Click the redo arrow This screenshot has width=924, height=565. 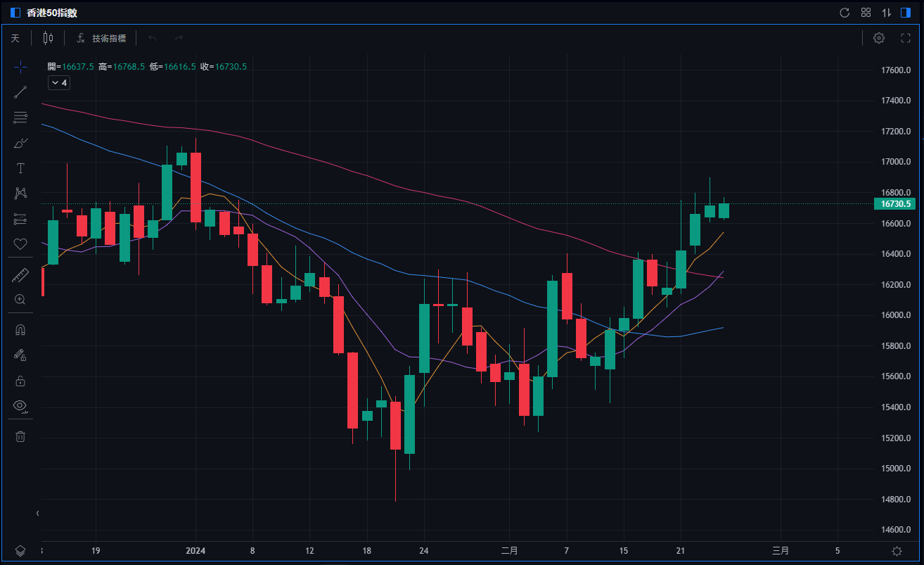point(179,38)
